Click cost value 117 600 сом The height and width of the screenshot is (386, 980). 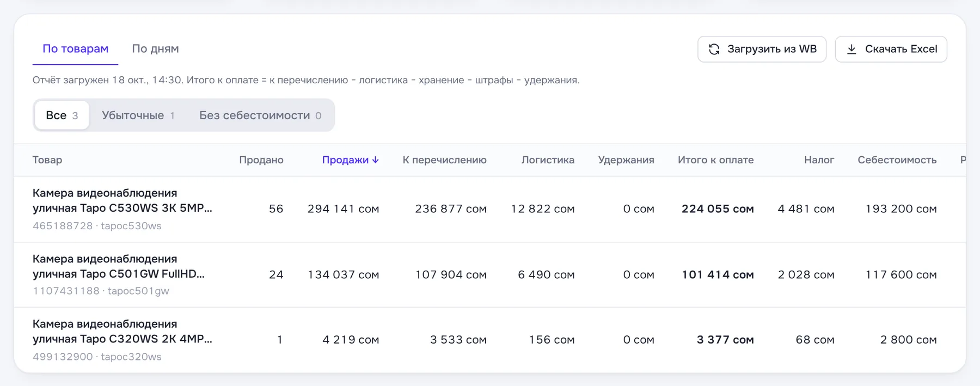point(901,274)
